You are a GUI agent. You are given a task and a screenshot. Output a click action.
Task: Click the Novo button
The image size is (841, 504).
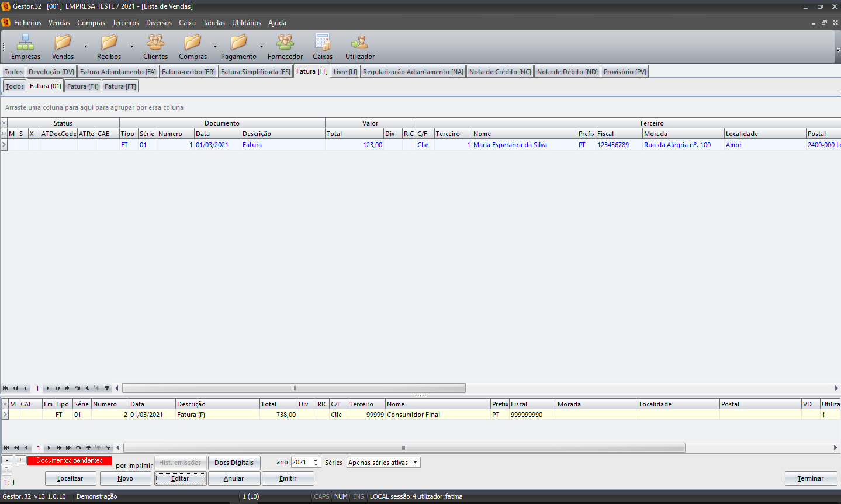(x=125, y=478)
